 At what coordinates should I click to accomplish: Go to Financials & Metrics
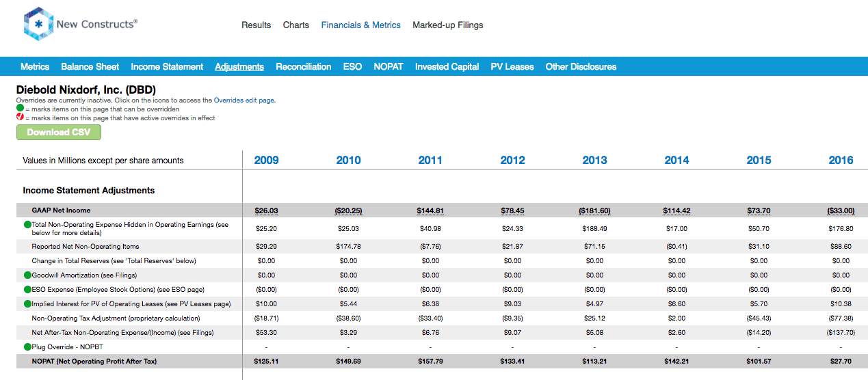click(x=361, y=25)
